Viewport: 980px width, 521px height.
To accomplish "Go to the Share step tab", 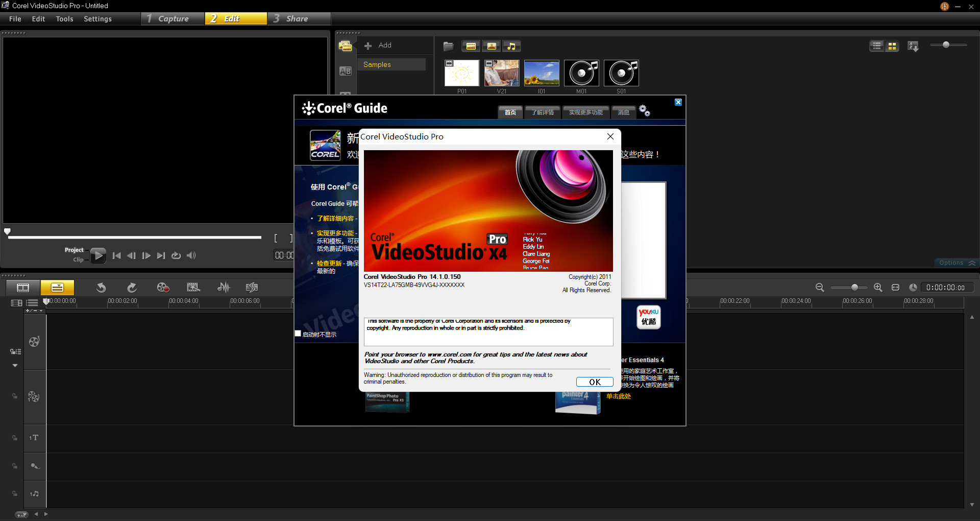I will [x=299, y=18].
